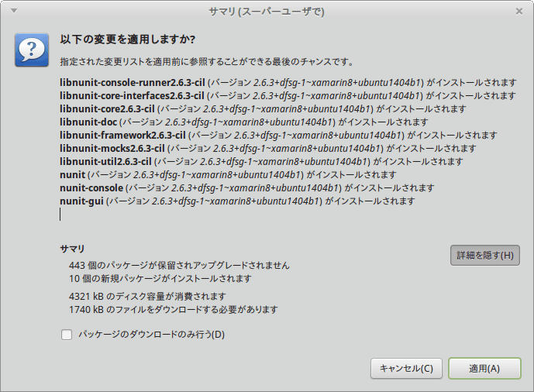The height and width of the screenshot is (392, 534).
Task: Click the 指定された変更リスト description text
Action: click(x=207, y=62)
